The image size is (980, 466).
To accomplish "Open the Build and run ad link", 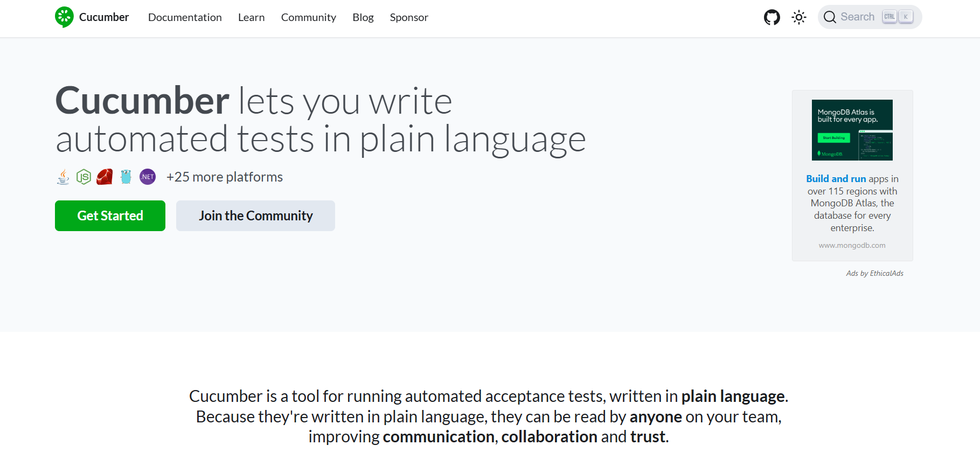I will click(x=836, y=179).
